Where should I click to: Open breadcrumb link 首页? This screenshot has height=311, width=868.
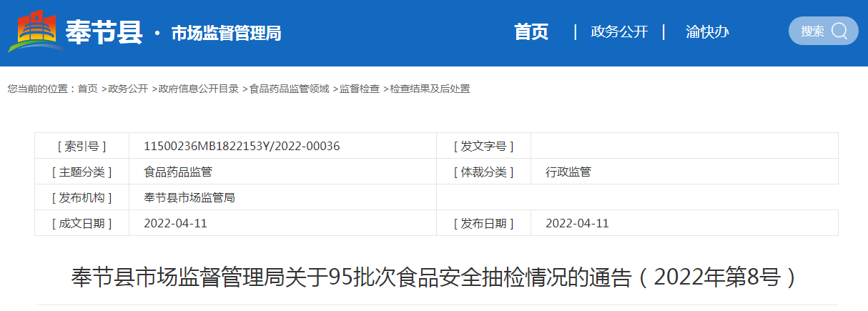point(87,89)
